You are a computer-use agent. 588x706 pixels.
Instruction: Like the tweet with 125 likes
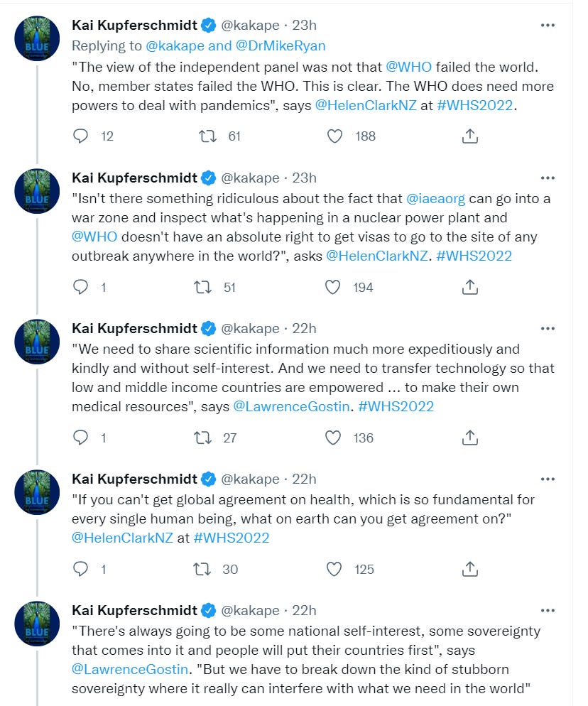334,569
